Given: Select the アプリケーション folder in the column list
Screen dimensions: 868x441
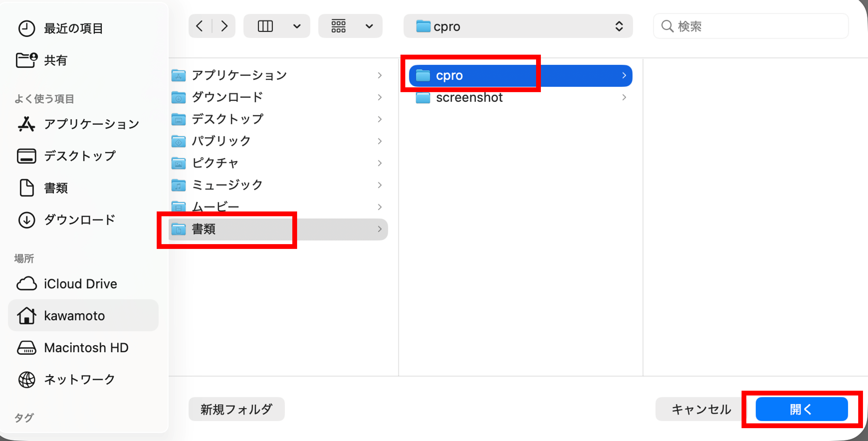Looking at the screenshot, I should (278, 75).
